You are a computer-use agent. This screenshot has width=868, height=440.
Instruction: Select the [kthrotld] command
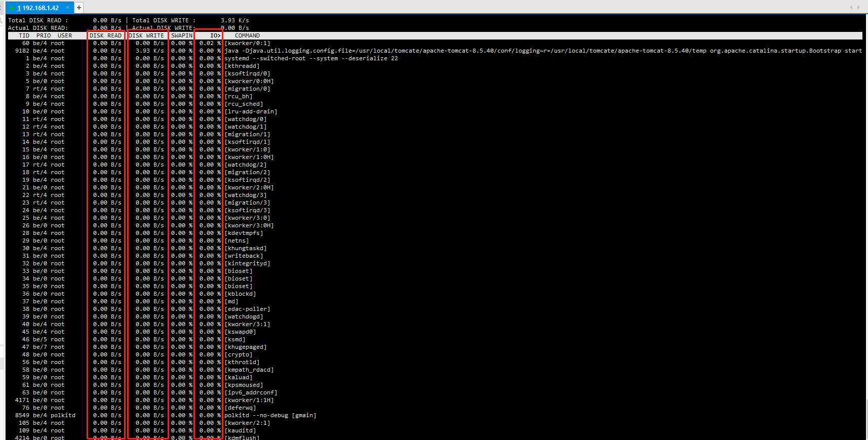(242, 362)
